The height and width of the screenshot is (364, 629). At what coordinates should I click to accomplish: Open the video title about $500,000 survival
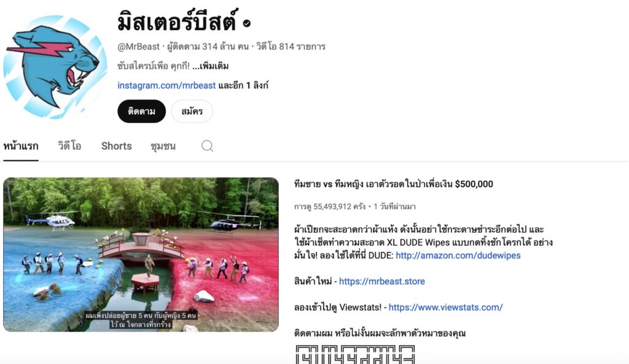click(394, 184)
